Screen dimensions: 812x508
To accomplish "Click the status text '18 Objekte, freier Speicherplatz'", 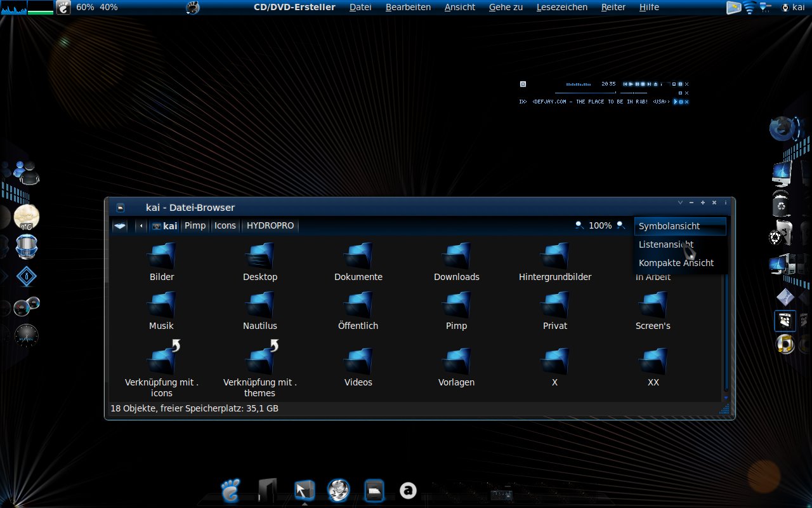I will (x=194, y=408).
